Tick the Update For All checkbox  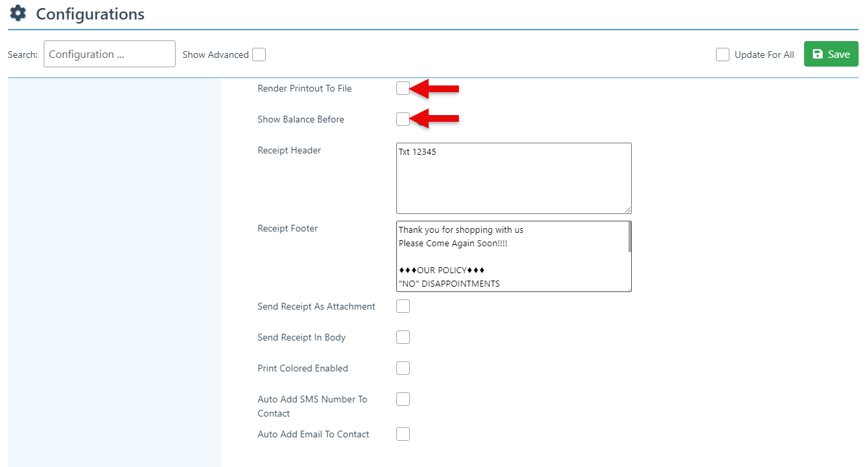[x=723, y=55]
